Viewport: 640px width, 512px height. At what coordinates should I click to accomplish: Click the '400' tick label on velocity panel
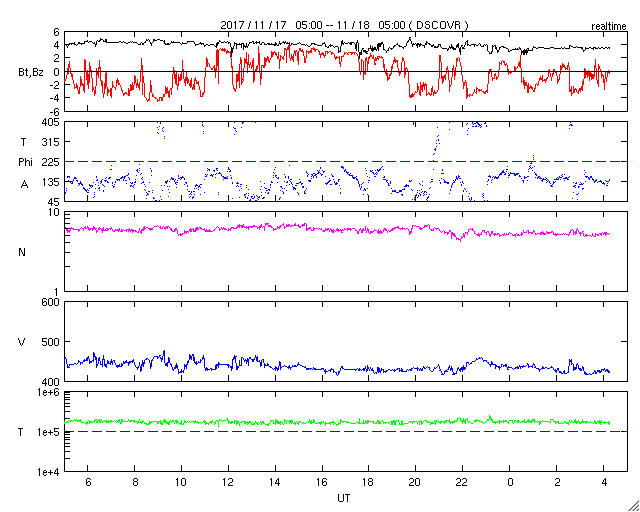[x=51, y=381]
